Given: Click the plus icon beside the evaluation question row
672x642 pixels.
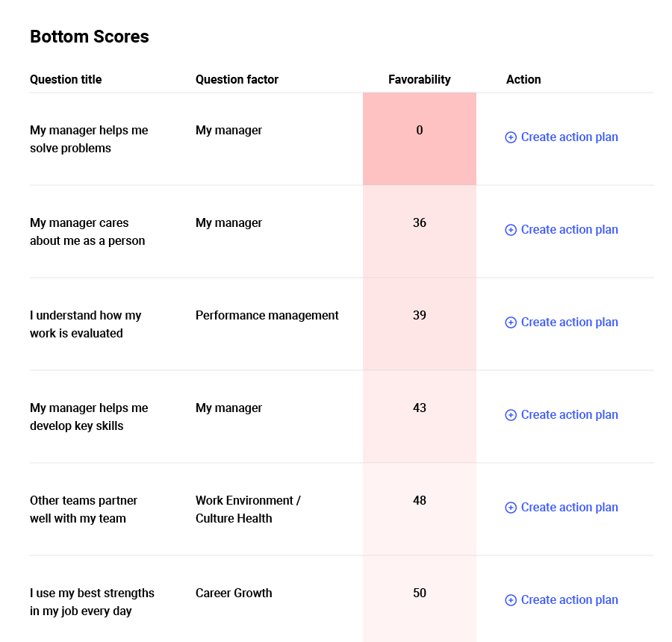Looking at the screenshot, I should point(511,322).
